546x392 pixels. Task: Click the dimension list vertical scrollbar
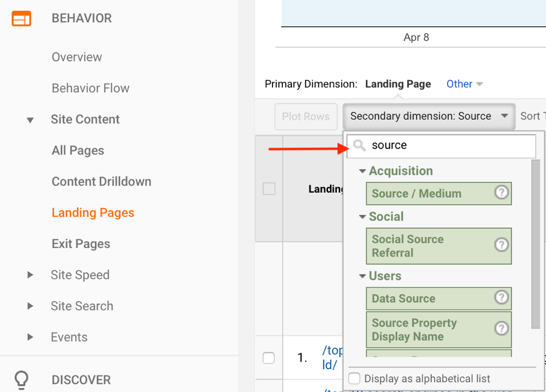[535, 243]
